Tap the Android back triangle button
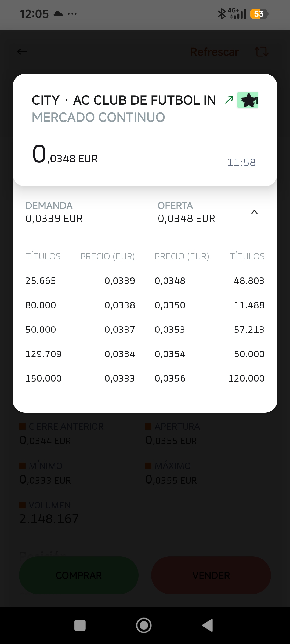 click(x=208, y=625)
